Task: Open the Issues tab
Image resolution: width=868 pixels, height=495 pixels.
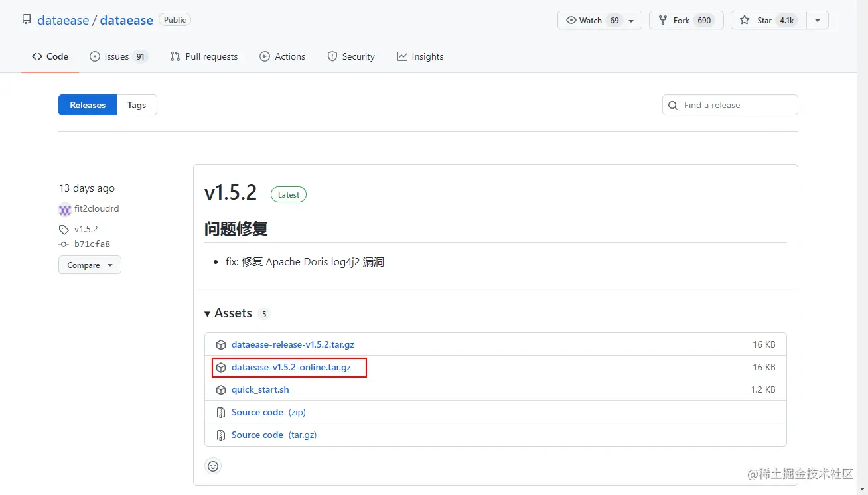Action: coord(119,56)
